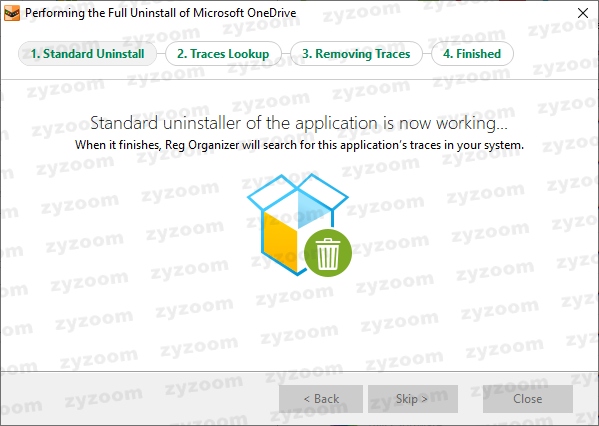Click the open box uninstall illustration
This screenshot has height=426, width=599.
point(299,225)
